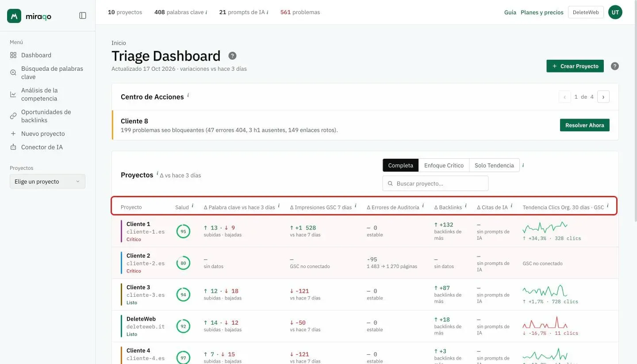Open the help icon next to Crear Proyecto

pyautogui.click(x=615, y=66)
